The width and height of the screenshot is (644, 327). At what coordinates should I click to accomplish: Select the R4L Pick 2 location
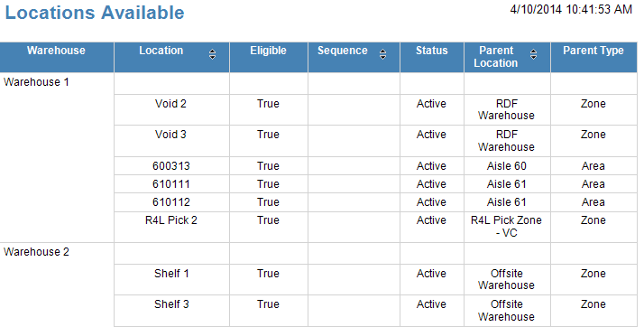tap(171, 220)
